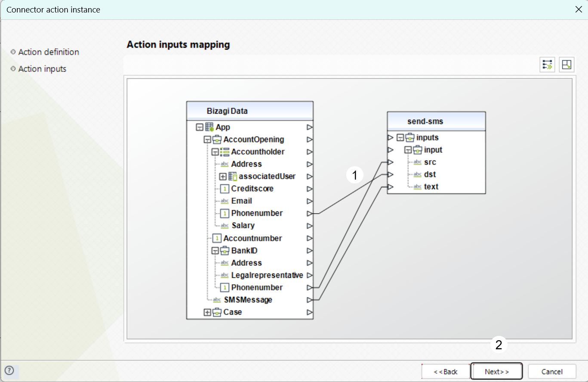Collapse the AccountOpening node

click(x=207, y=140)
